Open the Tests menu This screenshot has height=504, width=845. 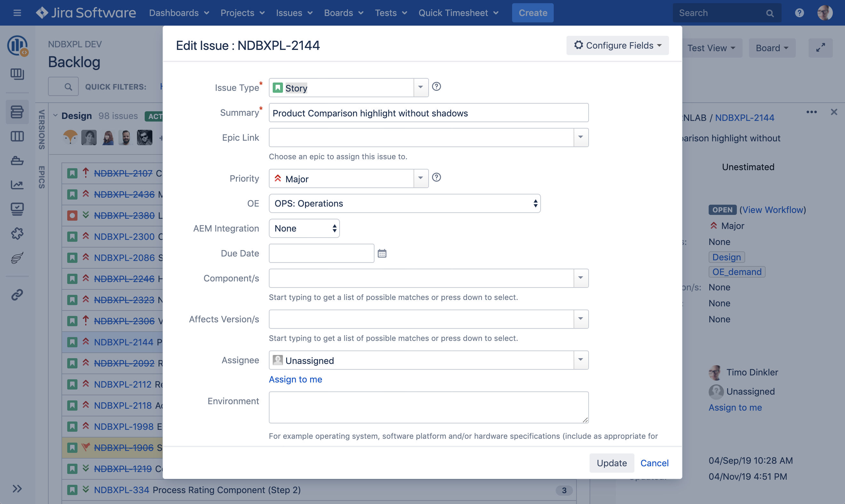391,13
